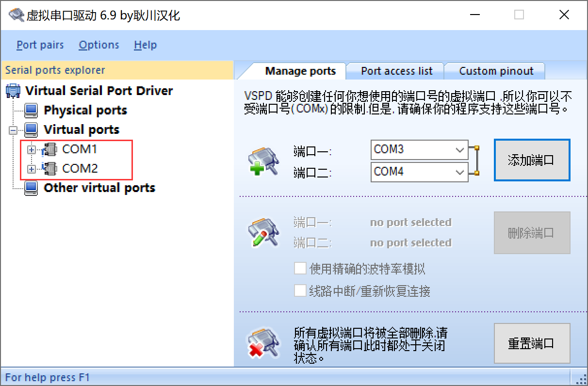This screenshot has width=588, height=386.
Task: Collapse the Virtual ports tree node
Action: click(x=13, y=130)
